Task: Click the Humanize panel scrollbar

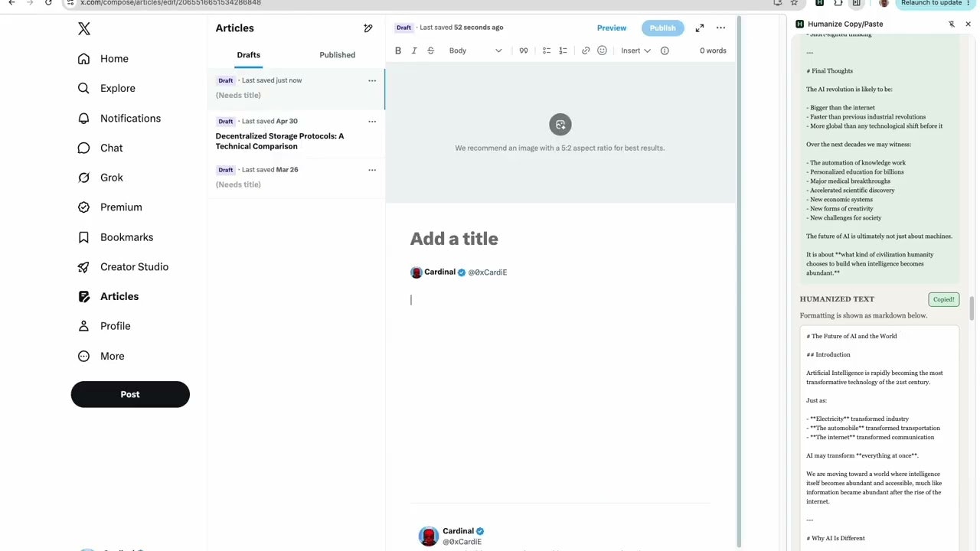Action: coord(972,308)
